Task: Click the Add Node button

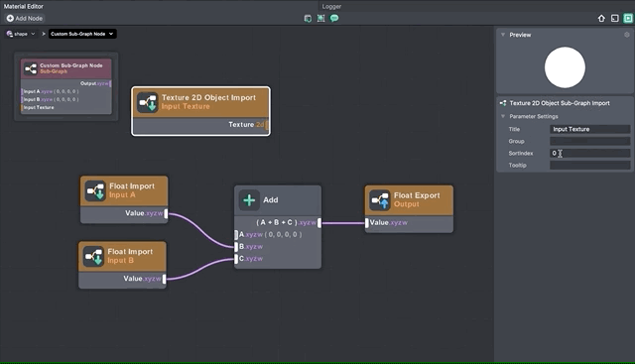Action: [x=24, y=18]
